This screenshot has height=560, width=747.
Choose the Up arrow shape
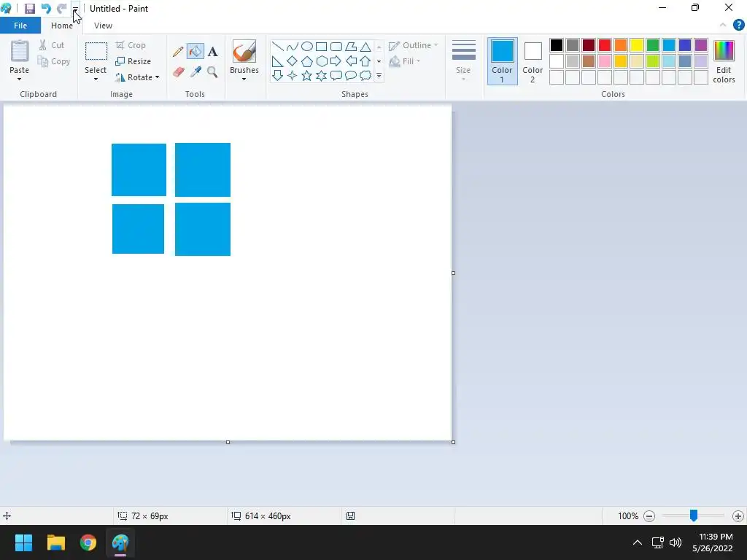(365, 61)
